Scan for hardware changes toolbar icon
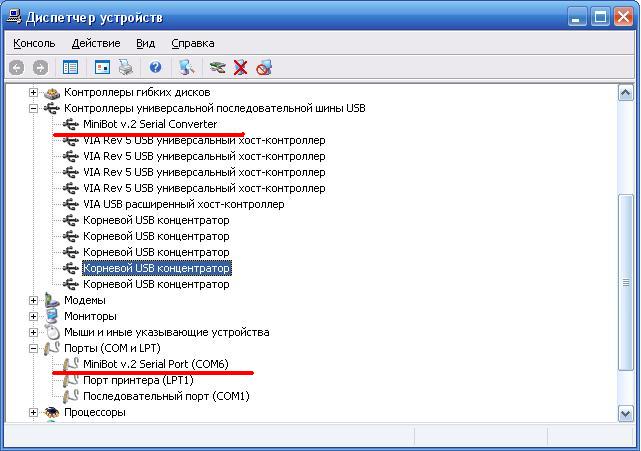 point(187,67)
